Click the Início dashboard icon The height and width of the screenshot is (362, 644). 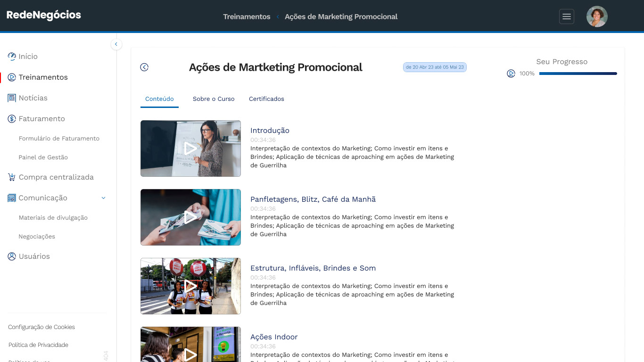coord(12,57)
